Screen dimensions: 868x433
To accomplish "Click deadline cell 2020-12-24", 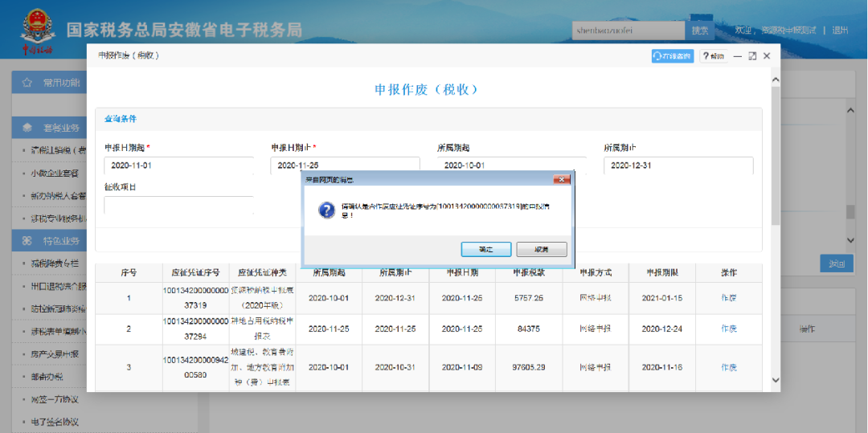I will [662, 329].
